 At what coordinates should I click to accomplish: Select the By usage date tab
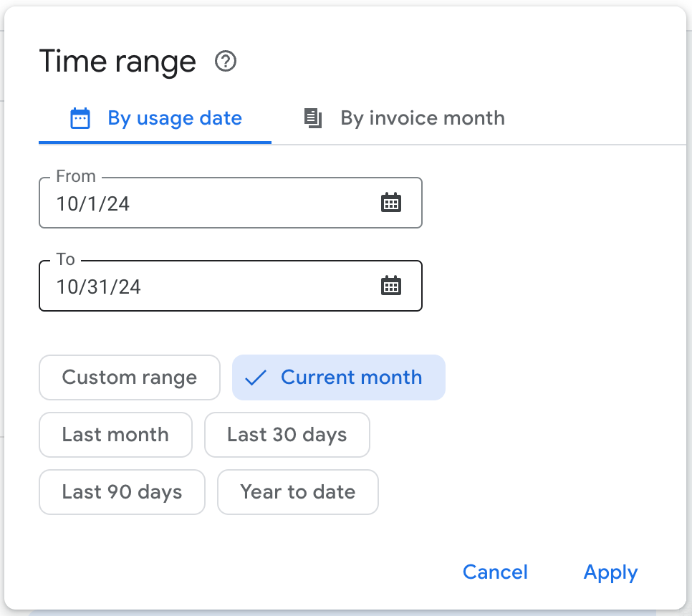pyautogui.click(x=174, y=118)
